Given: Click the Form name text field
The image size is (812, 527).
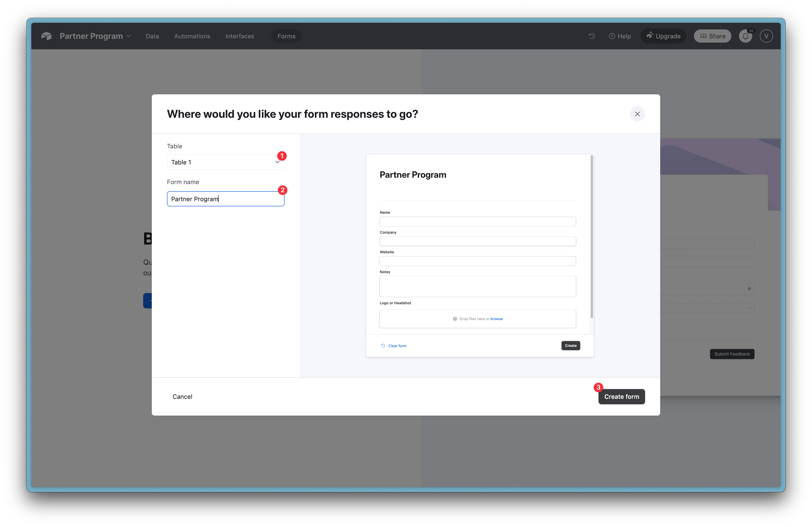Looking at the screenshot, I should pos(226,199).
